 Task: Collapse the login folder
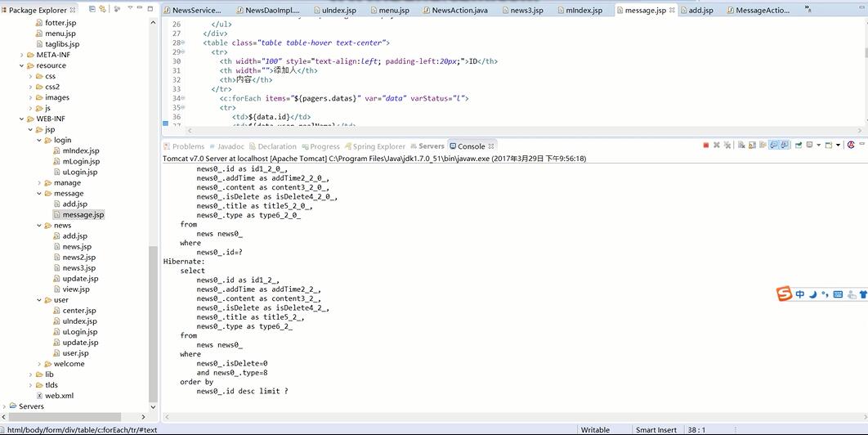[39, 140]
